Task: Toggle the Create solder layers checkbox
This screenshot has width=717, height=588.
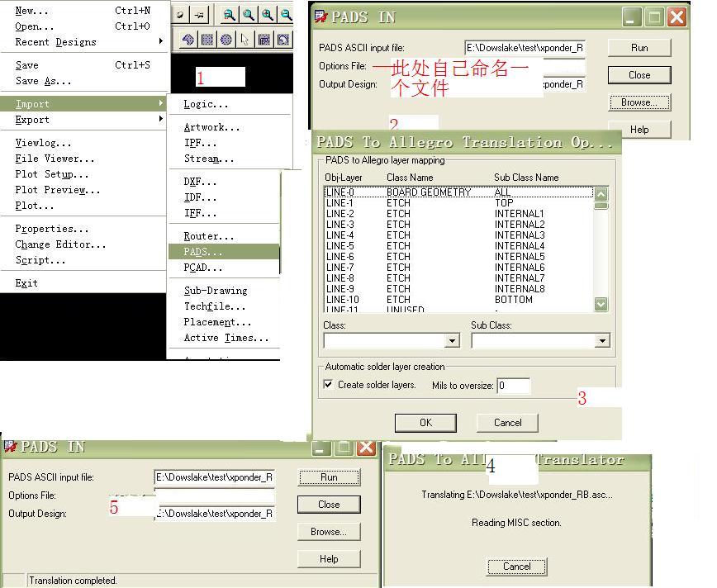Action: coord(326,382)
